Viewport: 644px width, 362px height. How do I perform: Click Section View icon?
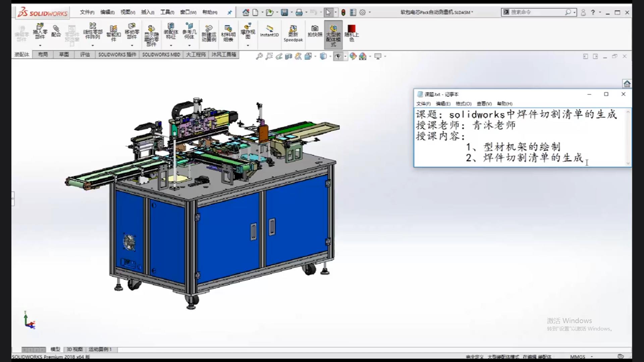point(288,56)
